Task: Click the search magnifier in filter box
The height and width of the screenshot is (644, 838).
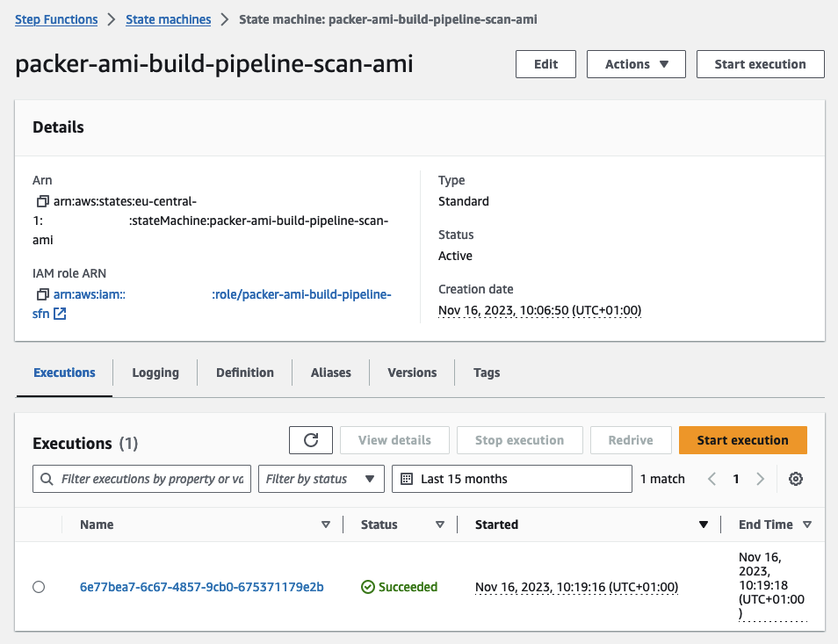Action: [x=47, y=479]
